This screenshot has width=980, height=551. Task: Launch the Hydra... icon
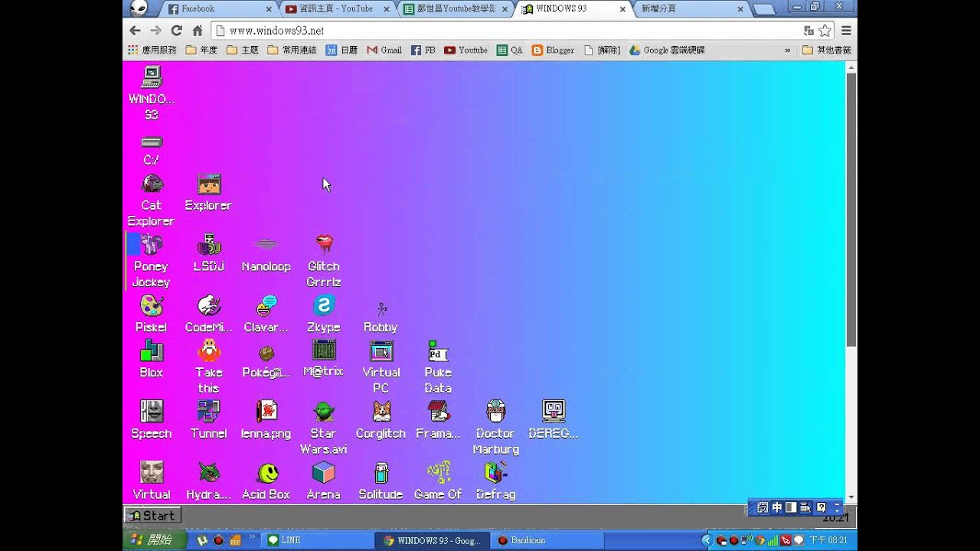(x=208, y=473)
